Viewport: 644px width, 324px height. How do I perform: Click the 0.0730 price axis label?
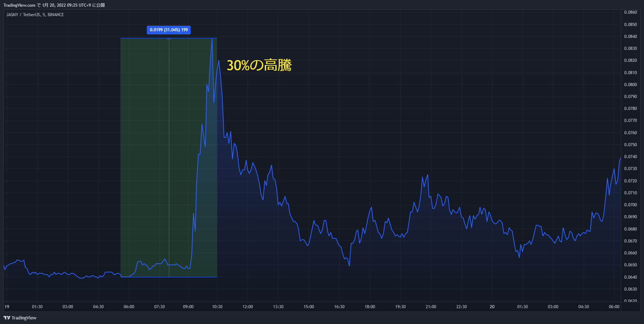[x=630, y=169]
